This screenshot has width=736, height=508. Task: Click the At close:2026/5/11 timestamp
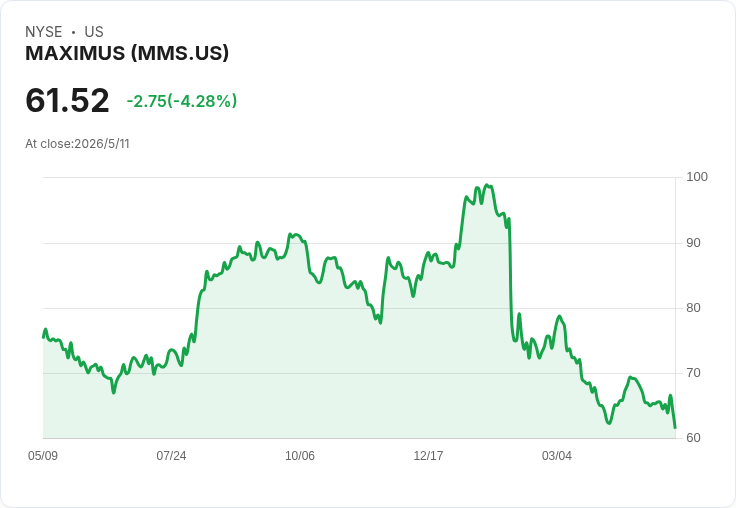[77, 144]
